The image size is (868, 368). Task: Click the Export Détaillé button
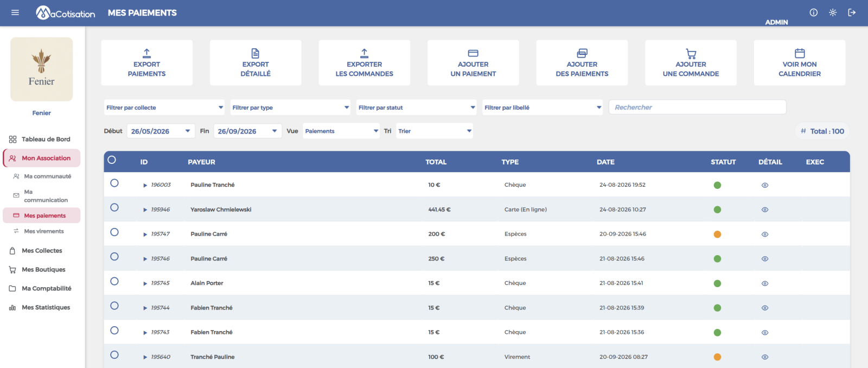pos(256,62)
